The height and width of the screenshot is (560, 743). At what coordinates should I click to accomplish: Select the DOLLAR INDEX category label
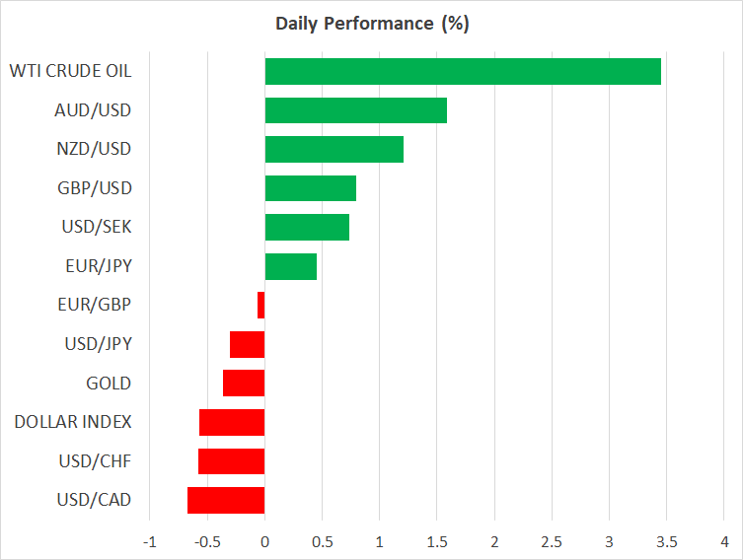pyautogui.click(x=73, y=422)
